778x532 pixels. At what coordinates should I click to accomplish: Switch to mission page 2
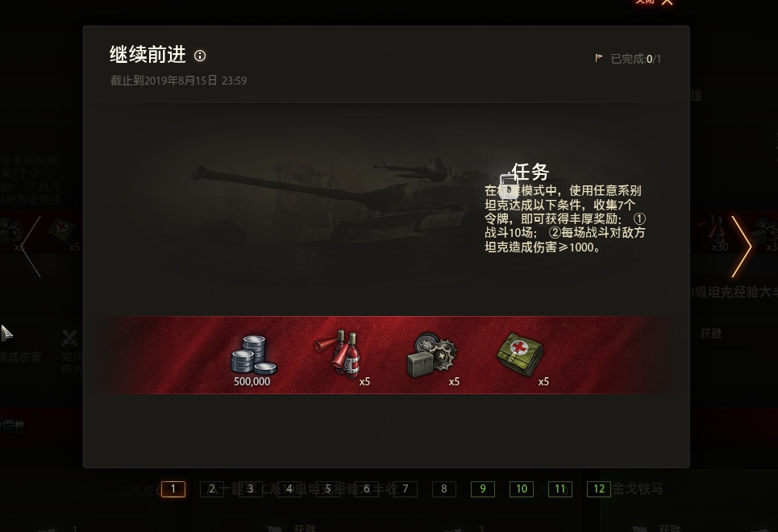[x=212, y=488]
